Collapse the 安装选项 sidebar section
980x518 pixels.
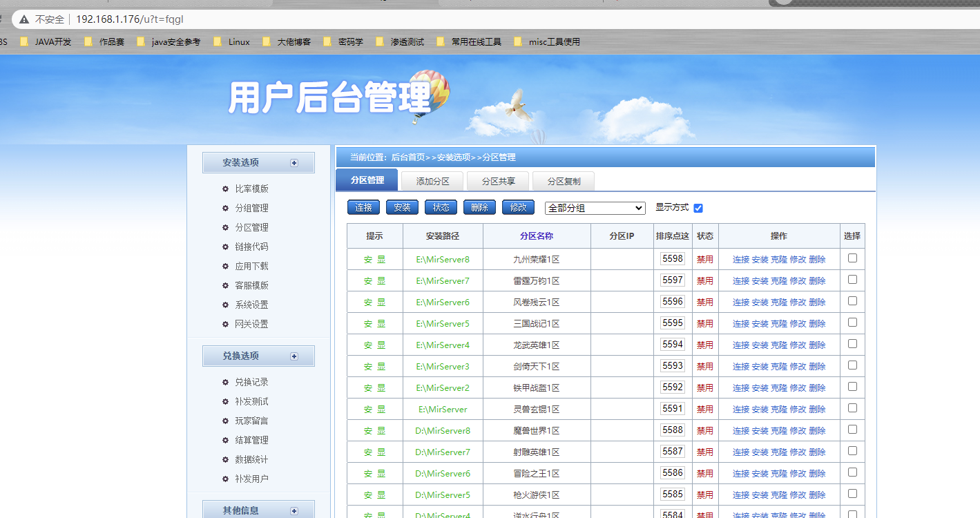pos(294,163)
